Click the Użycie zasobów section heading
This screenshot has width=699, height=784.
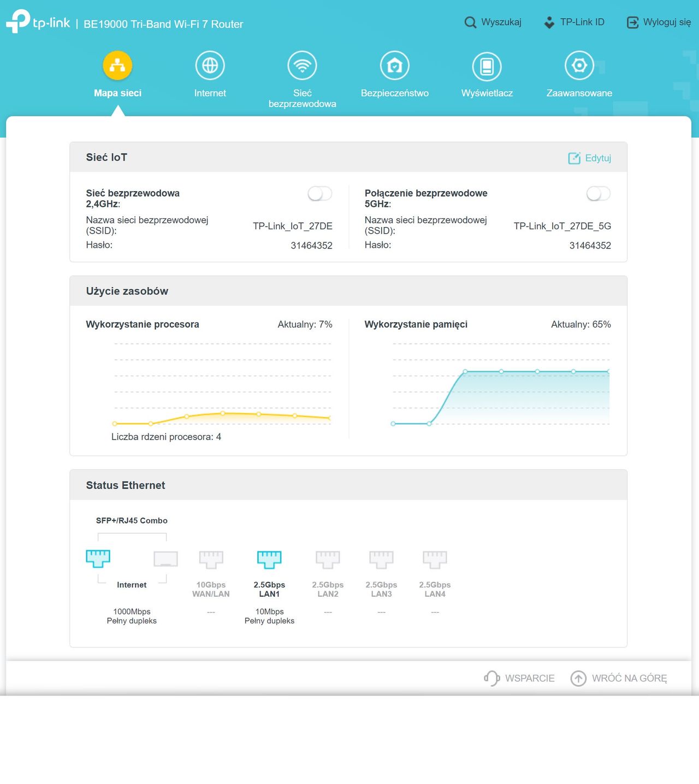[x=127, y=291]
